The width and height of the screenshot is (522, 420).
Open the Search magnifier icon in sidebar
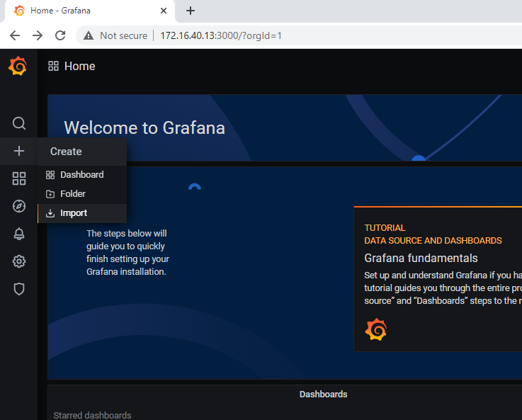pyautogui.click(x=19, y=123)
